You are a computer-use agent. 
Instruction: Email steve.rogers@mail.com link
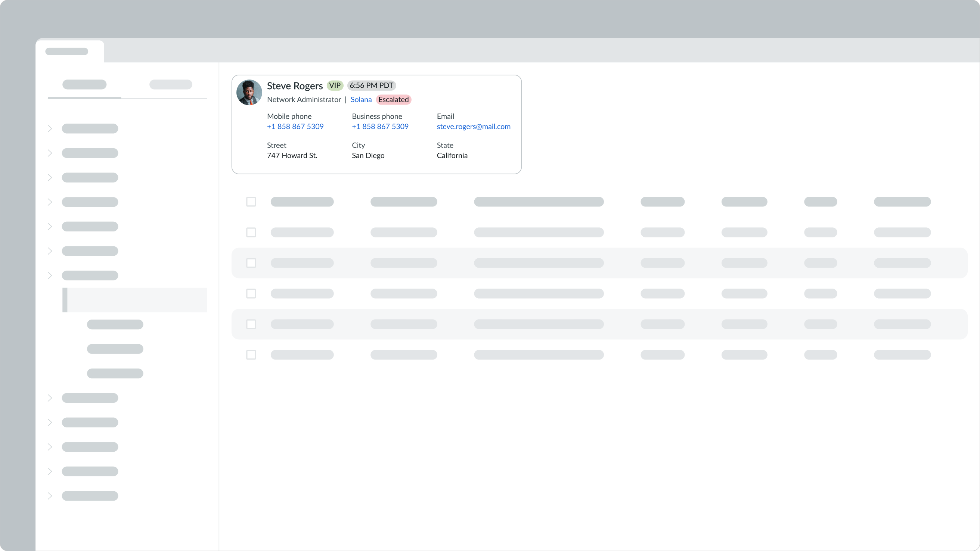[473, 127]
